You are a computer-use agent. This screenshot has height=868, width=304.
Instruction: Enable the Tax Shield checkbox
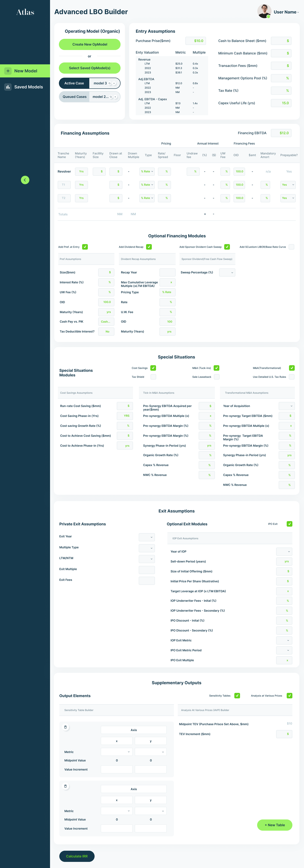click(153, 377)
